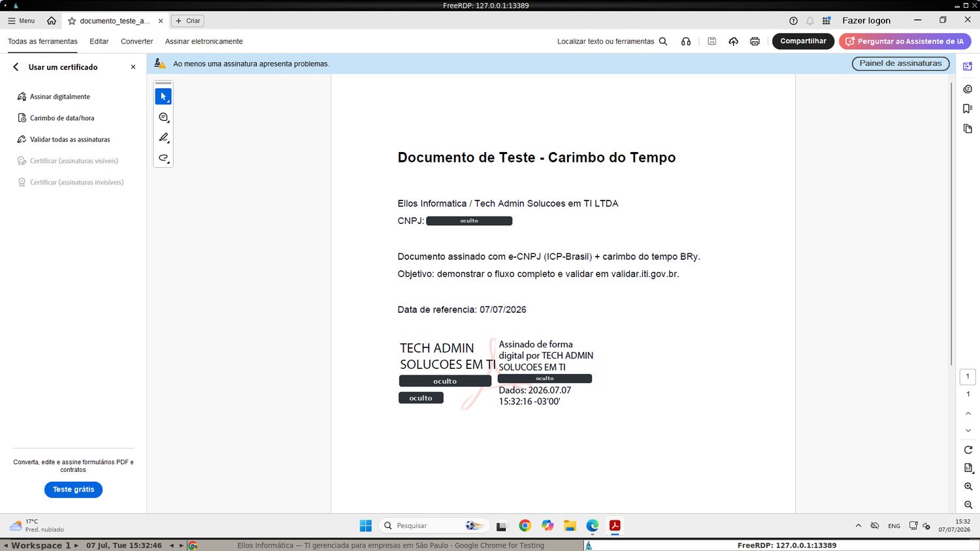Select the arrow selection tool

click(x=163, y=97)
